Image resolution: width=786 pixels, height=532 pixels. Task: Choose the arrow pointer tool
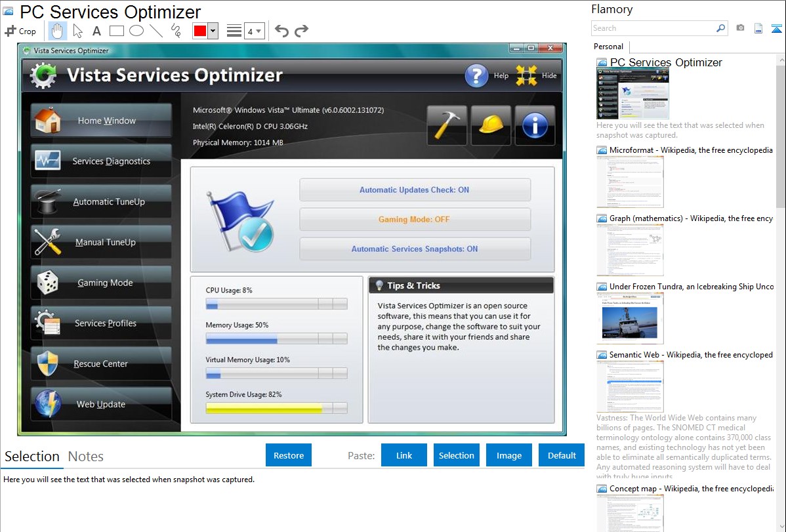[x=77, y=31]
